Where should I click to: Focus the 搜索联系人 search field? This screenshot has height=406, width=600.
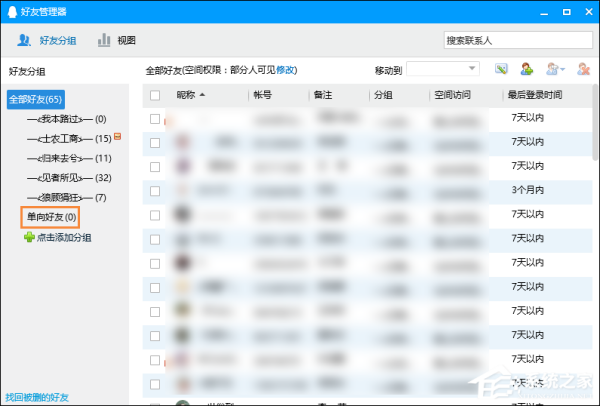(518, 40)
